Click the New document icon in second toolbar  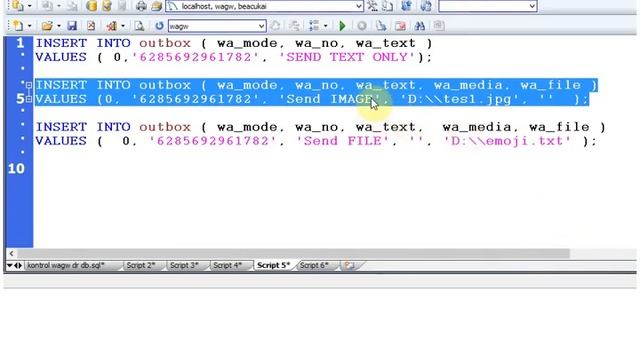pyautogui.click(x=18, y=26)
